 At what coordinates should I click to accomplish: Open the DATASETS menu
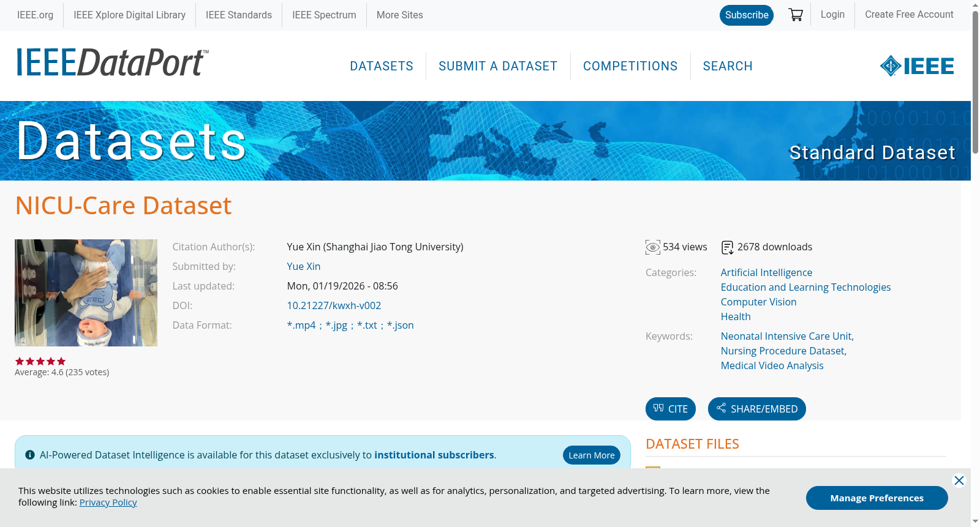pyautogui.click(x=382, y=66)
